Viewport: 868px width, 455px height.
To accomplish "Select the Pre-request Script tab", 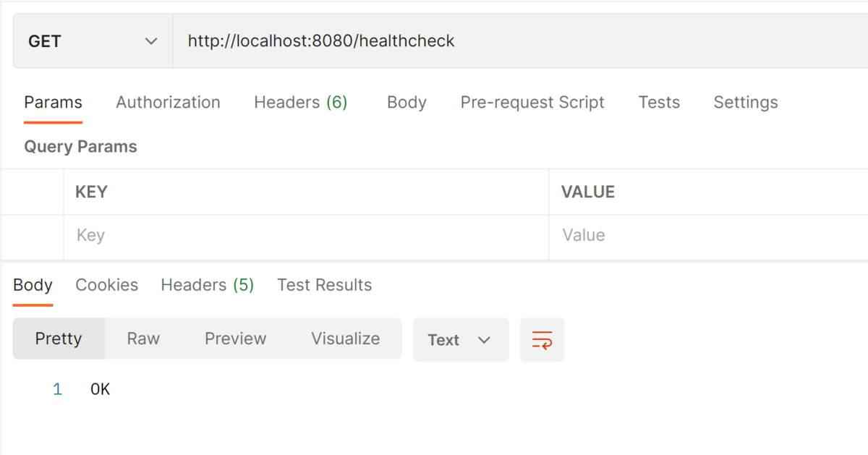I will coord(532,102).
